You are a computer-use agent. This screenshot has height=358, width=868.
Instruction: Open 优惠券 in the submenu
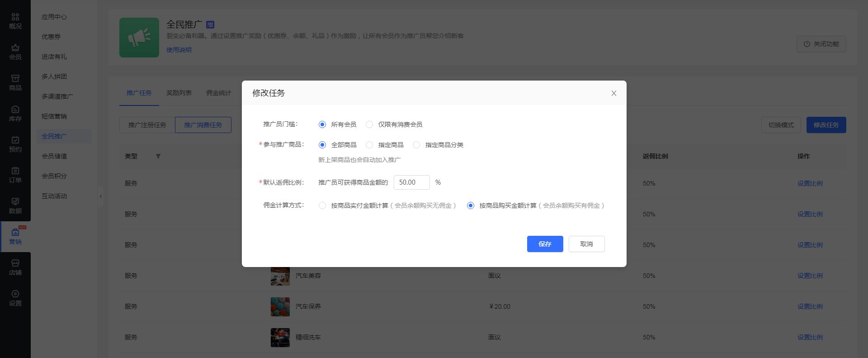tap(51, 37)
